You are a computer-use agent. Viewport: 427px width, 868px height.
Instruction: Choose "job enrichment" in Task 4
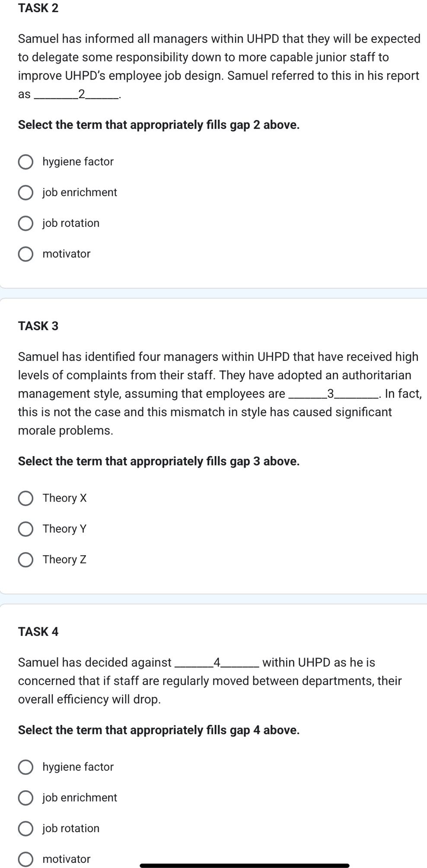(x=26, y=798)
